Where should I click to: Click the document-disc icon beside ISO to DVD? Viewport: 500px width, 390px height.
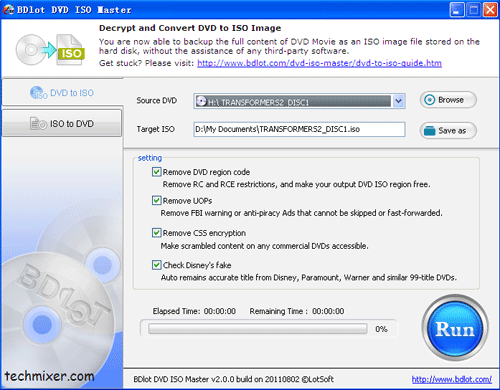click(x=38, y=123)
